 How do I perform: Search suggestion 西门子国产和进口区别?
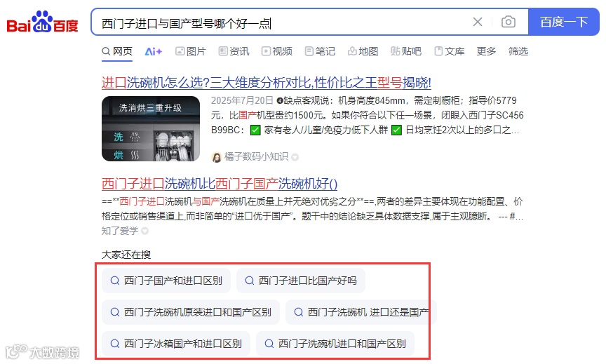(x=166, y=281)
